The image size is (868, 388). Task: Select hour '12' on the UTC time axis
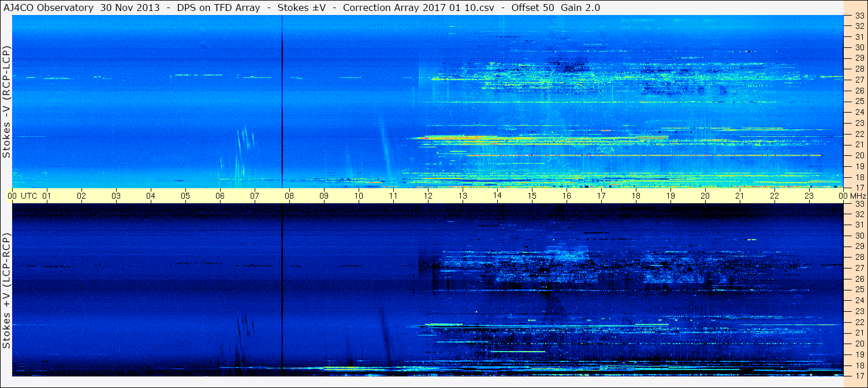tap(428, 196)
